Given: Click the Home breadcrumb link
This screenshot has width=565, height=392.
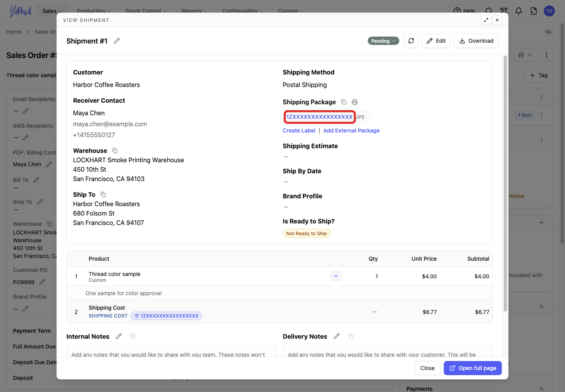Looking at the screenshot, I should pos(14,32).
